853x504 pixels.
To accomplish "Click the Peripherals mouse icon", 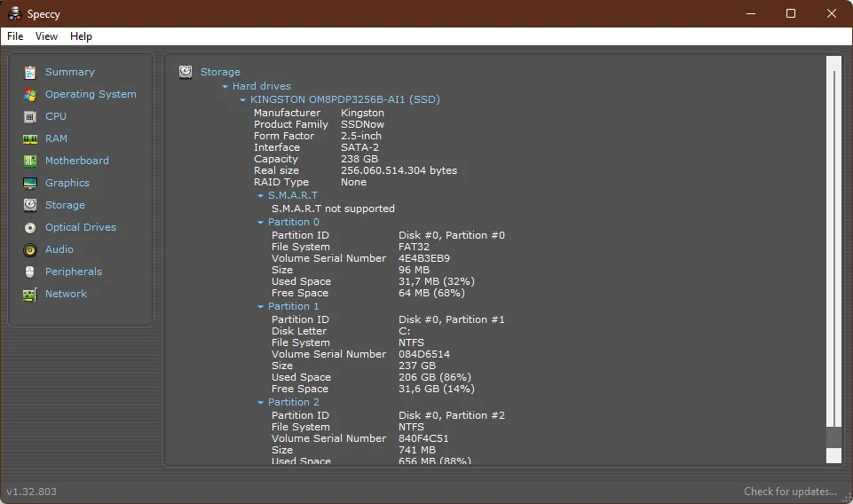I will pos(30,272).
